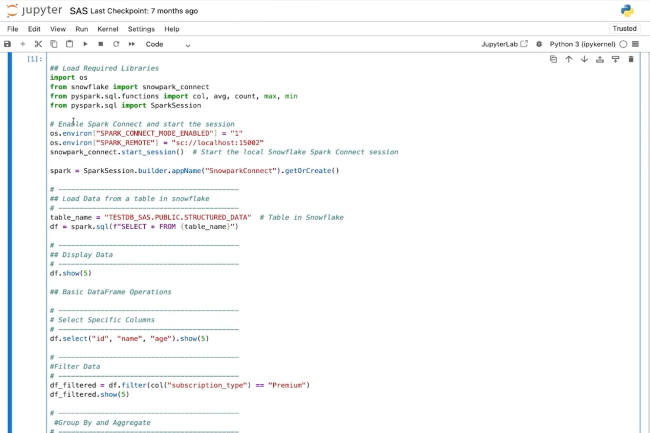Click the df = spark.sql SELECT line

point(144,227)
